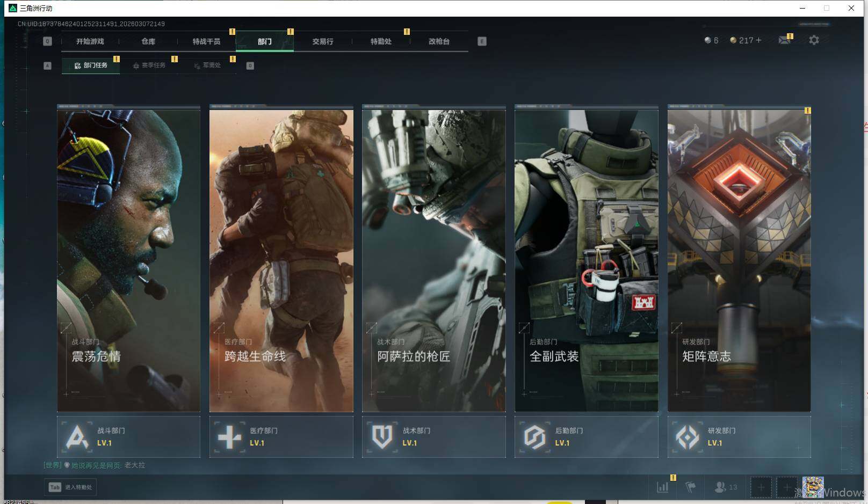Screen dimensions: 868x504
Task: Click the CN UID text at top
Action: tap(91, 24)
